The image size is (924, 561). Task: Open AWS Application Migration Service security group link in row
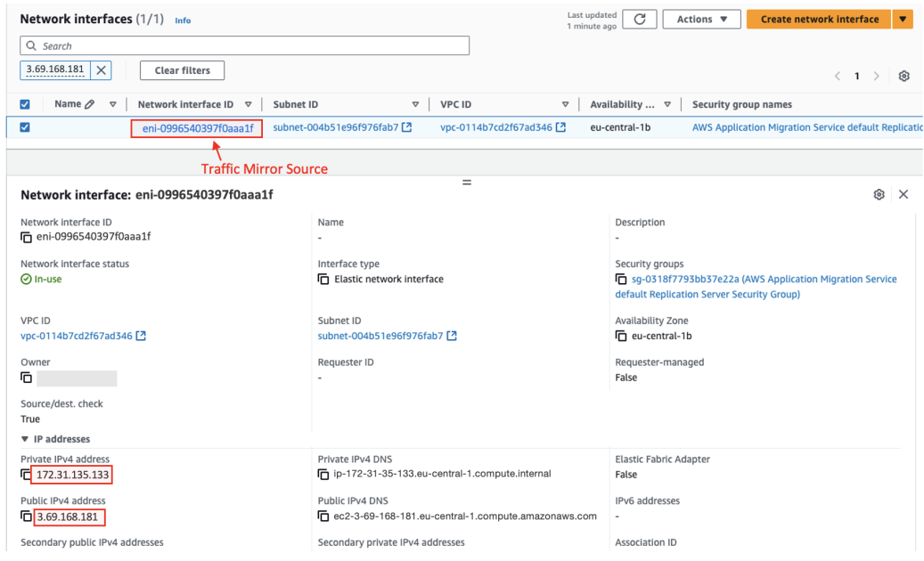pyautogui.click(x=807, y=127)
